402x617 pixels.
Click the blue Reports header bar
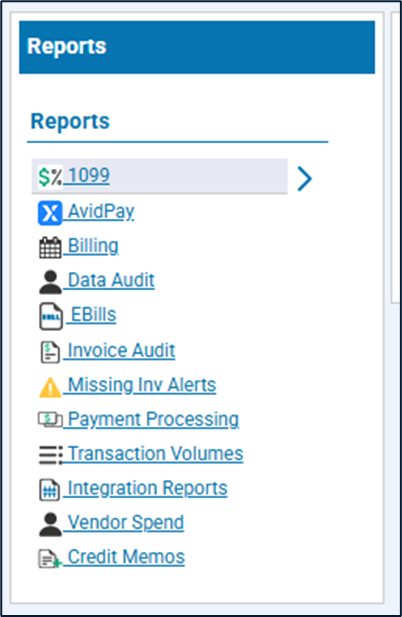197,47
